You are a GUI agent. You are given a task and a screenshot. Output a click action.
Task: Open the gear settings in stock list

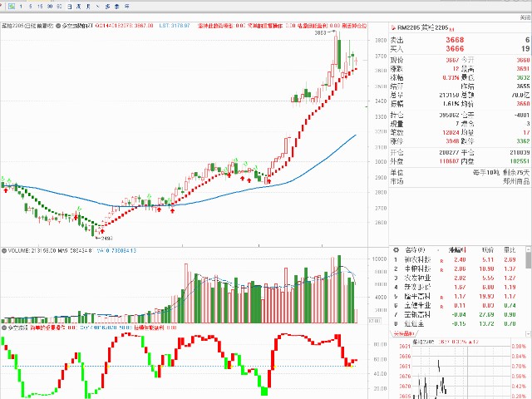click(x=396, y=250)
